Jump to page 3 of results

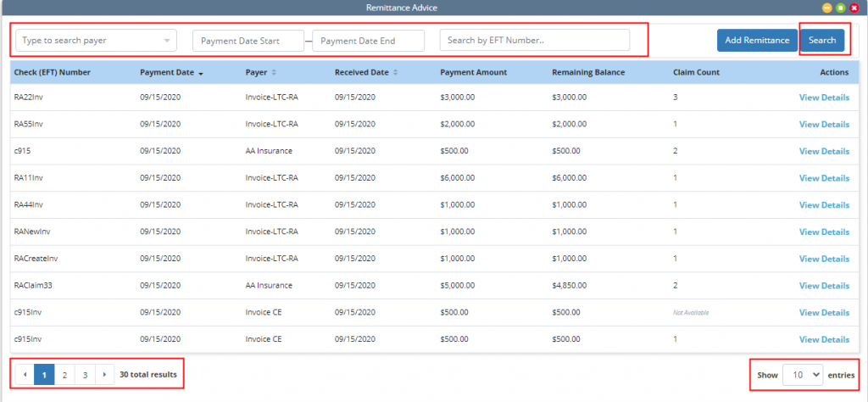click(x=85, y=374)
